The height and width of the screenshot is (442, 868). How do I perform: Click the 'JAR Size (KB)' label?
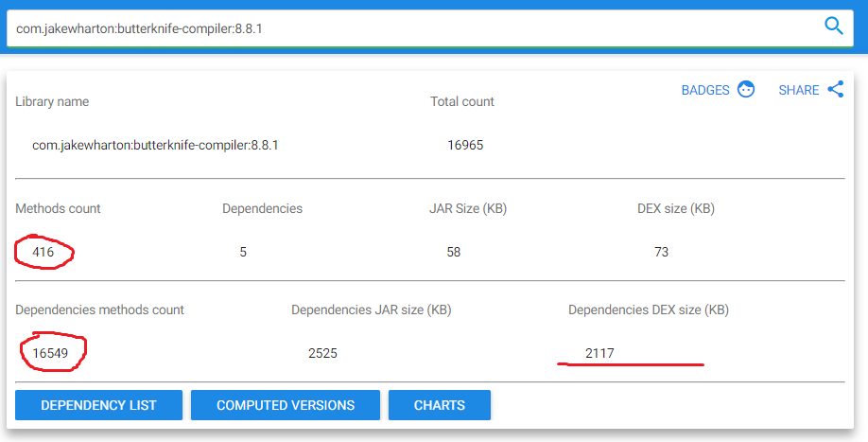468,209
